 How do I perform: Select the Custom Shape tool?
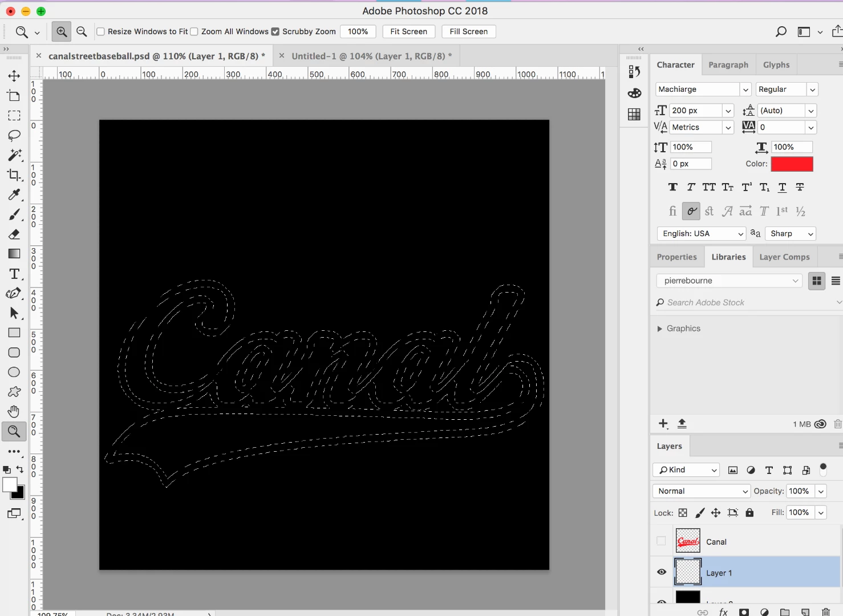pyautogui.click(x=14, y=392)
